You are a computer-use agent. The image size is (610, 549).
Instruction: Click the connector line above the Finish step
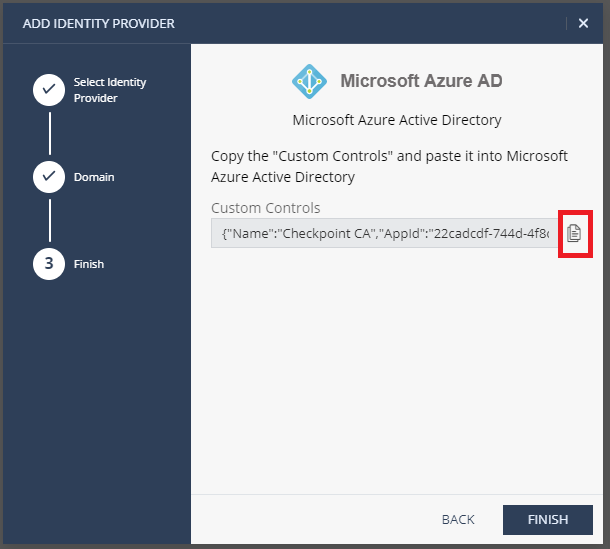tap(50, 221)
